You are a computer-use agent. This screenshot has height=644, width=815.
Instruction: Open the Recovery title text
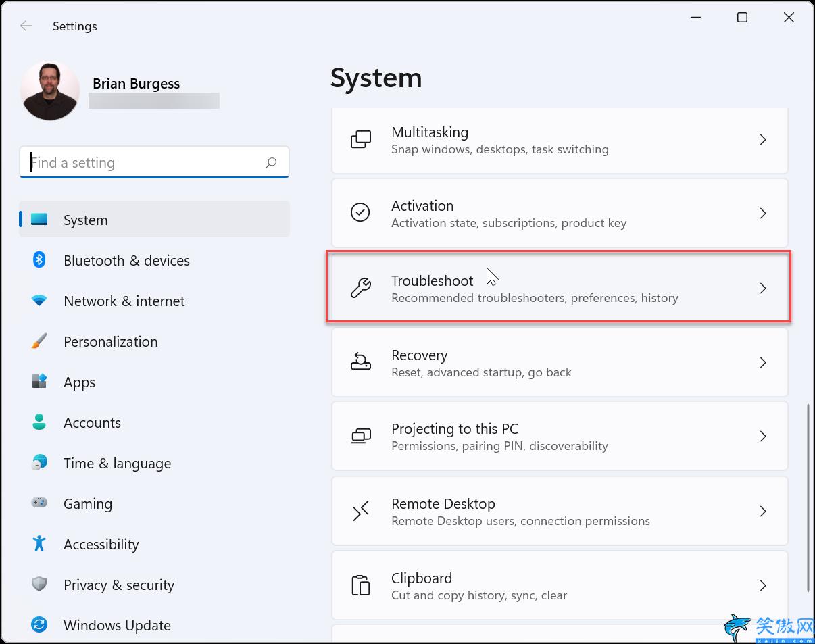[x=419, y=355]
